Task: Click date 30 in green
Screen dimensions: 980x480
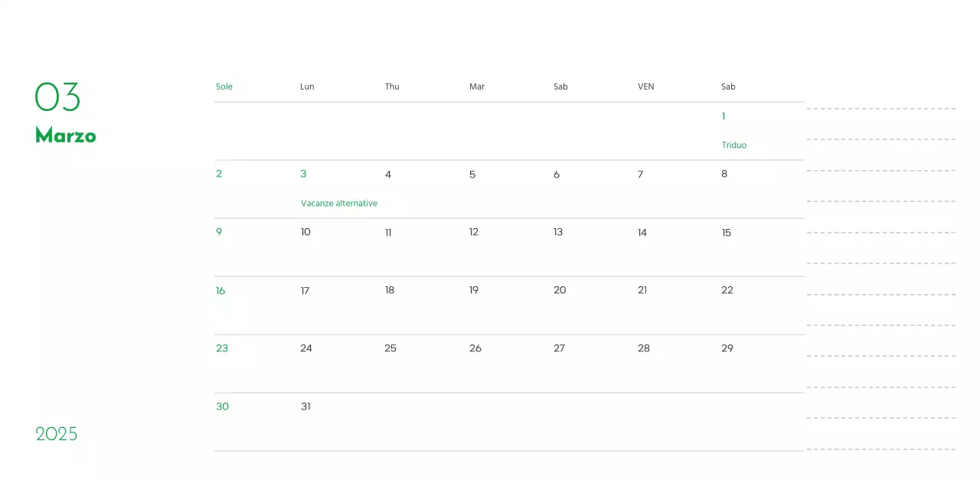Action: pos(222,407)
